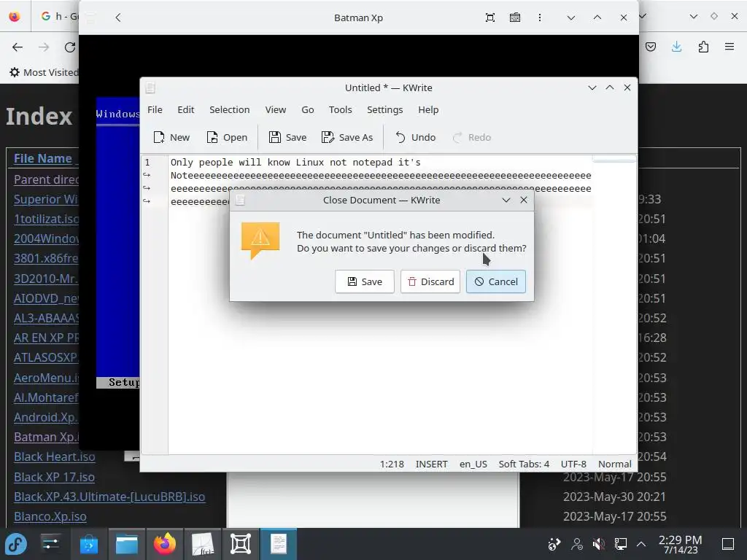The height and width of the screenshot is (560, 747).
Task: Click the KWrite minimize chevron button
Action: pyautogui.click(x=592, y=87)
